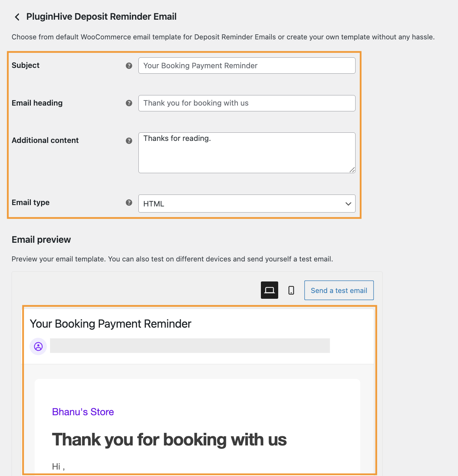Open the Email type HTML dropdown
Viewport: 458px width, 476px height.
(247, 204)
